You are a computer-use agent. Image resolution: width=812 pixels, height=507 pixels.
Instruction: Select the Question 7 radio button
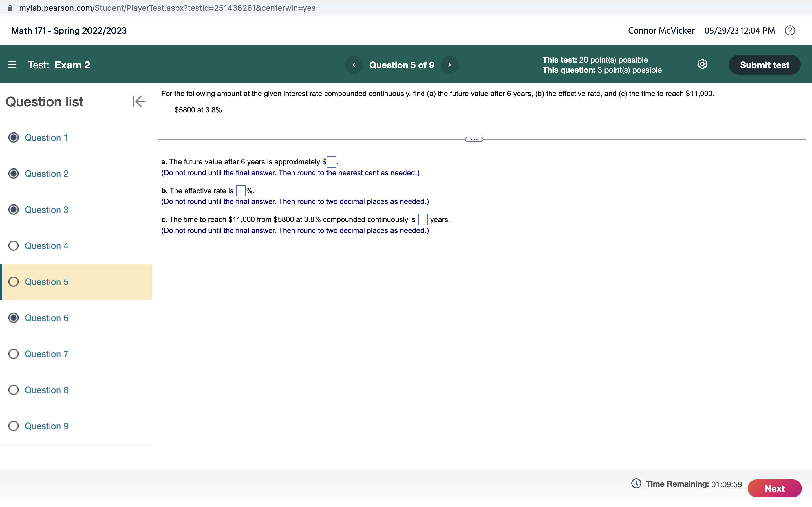click(x=14, y=354)
